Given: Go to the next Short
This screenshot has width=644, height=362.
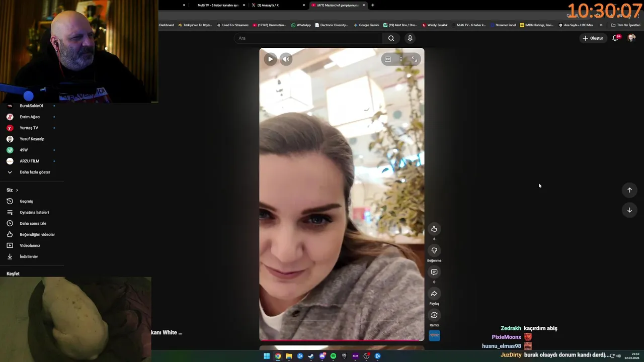Looking at the screenshot, I should coord(629,210).
